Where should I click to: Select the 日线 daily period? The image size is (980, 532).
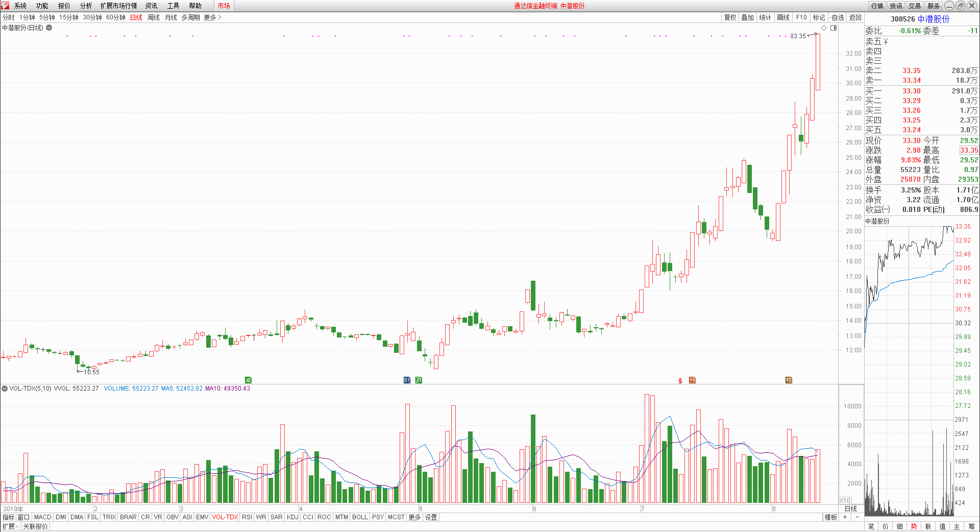click(136, 17)
